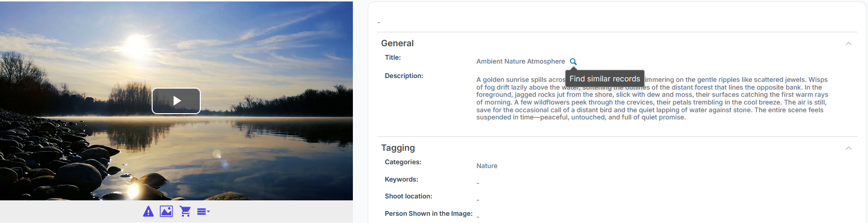Select the 'Nature' category value
Viewport: 868px width, 223px height.
pyautogui.click(x=487, y=166)
